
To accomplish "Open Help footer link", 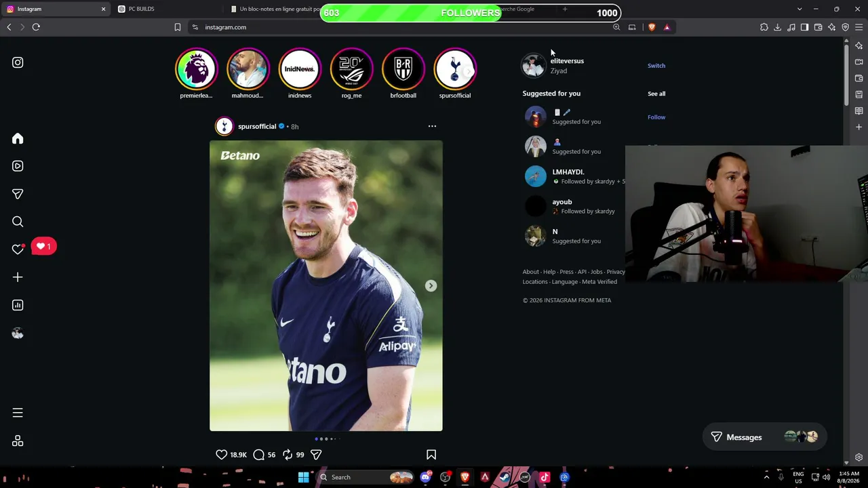I will tap(549, 272).
